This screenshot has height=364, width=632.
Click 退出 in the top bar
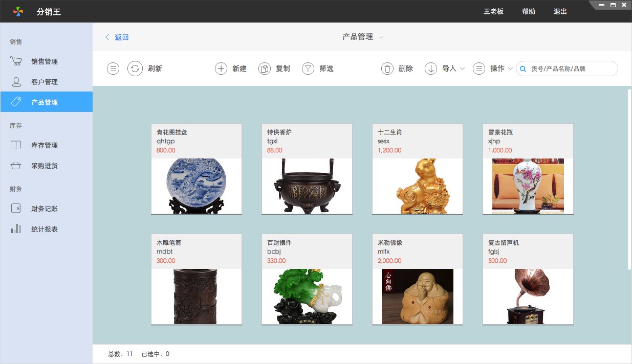(x=560, y=11)
